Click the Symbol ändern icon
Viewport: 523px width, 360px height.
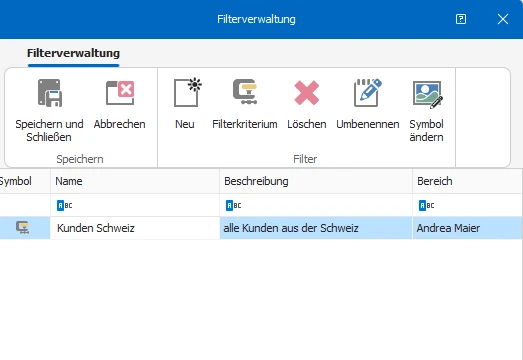[428, 95]
